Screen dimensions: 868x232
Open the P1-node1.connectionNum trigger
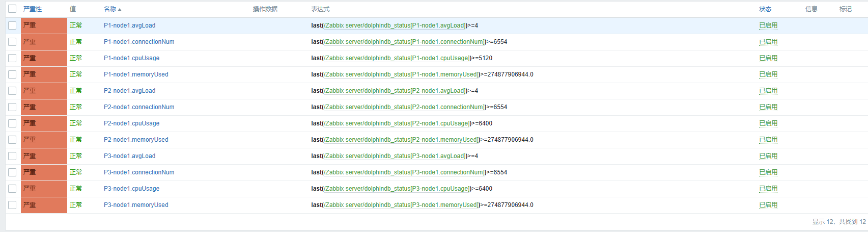point(139,42)
